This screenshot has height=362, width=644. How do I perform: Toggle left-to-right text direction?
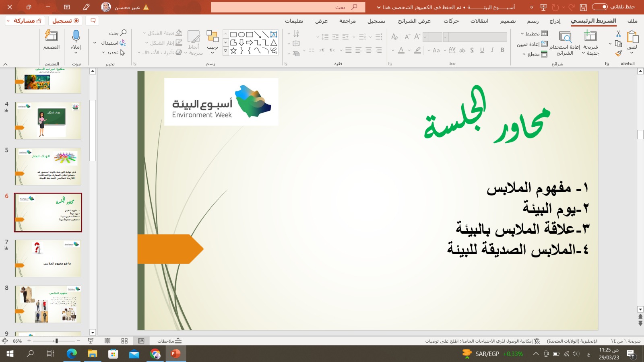pyautogui.click(x=322, y=50)
